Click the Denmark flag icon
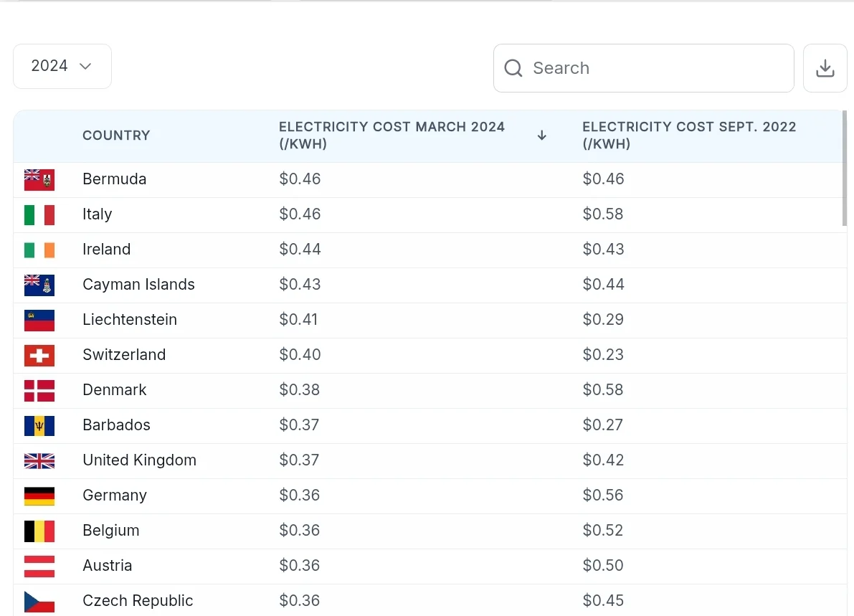 click(39, 390)
